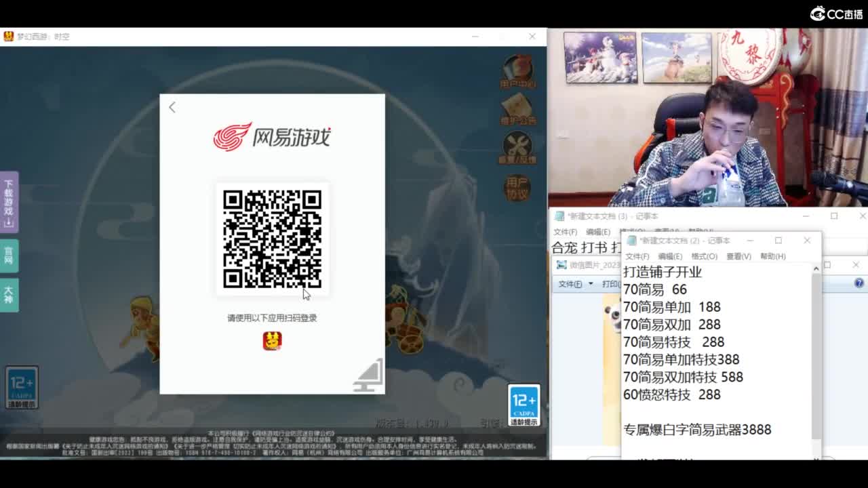Click line 打造铺子开业 in Notepad
This screenshot has width=868, height=488.
click(663, 272)
